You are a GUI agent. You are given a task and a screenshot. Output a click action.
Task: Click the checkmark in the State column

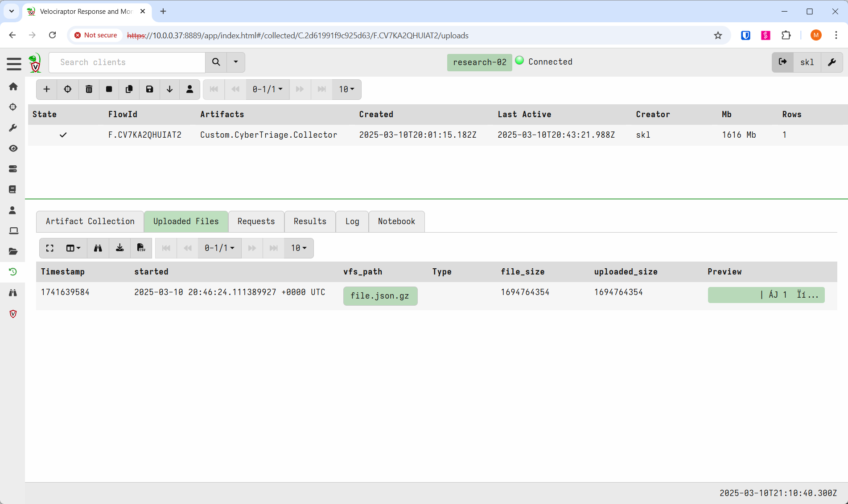click(x=63, y=135)
